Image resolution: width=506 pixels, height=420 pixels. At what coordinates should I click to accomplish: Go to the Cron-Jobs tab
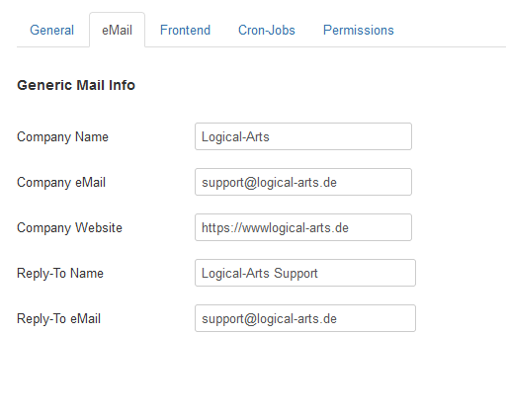[x=267, y=30]
